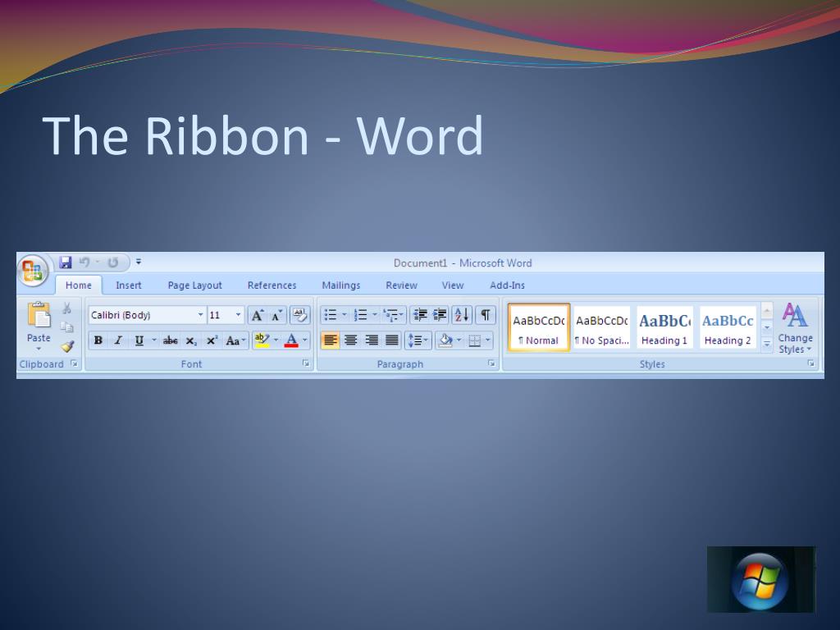The image size is (840, 630).
Task: Click the Change Styles button
Action: coord(796,328)
